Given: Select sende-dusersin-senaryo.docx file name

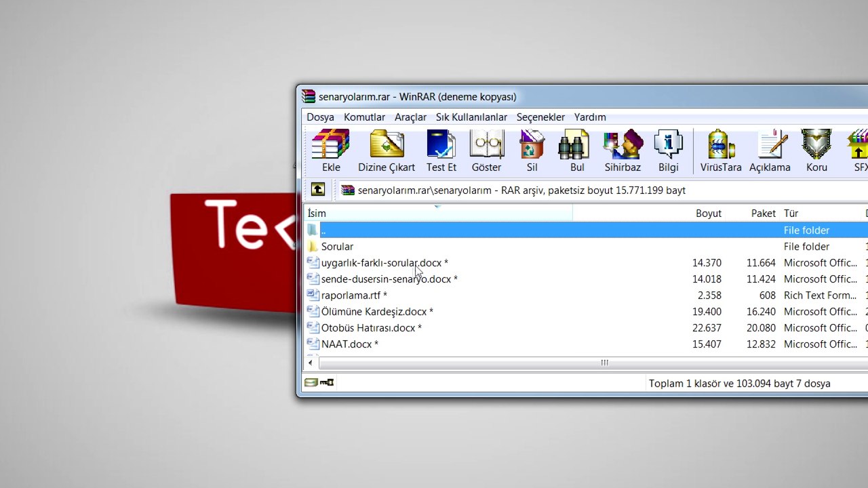Looking at the screenshot, I should (x=389, y=279).
